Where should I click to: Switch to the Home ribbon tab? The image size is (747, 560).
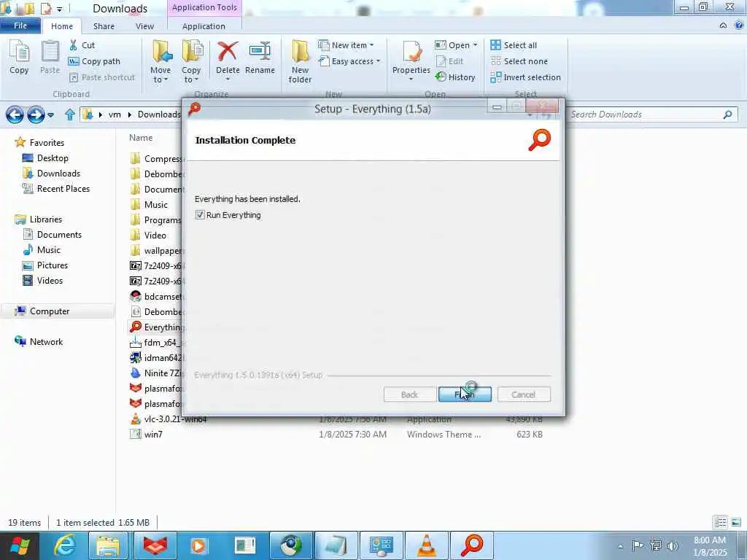[62, 26]
